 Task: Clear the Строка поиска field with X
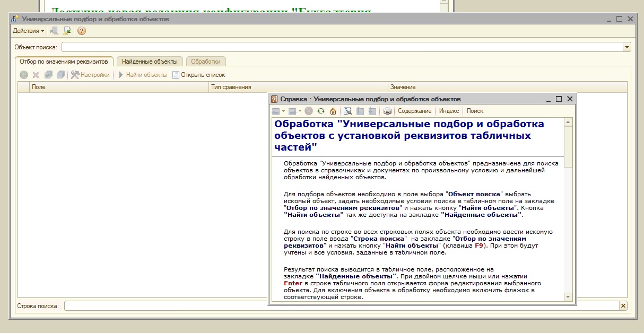[623, 306]
